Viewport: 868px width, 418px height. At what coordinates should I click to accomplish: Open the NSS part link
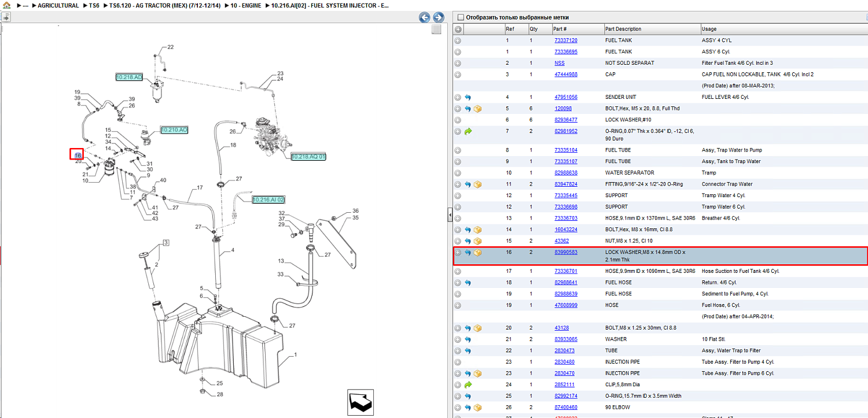pos(560,63)
